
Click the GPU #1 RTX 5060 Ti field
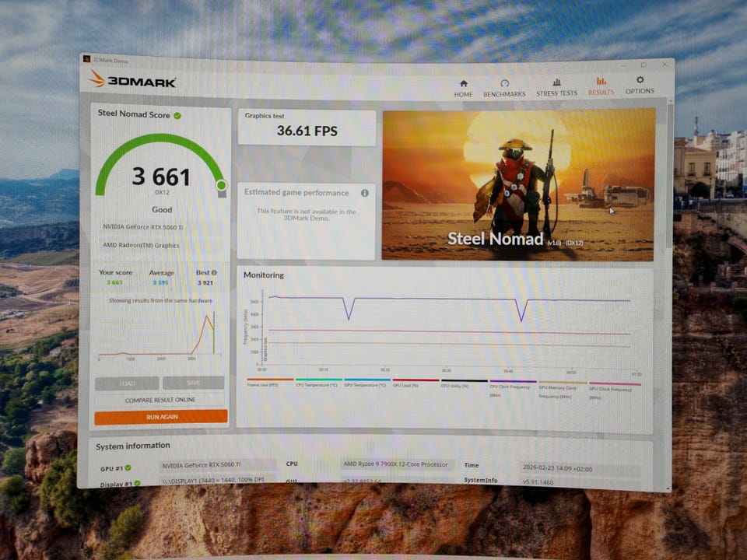click(x=218, y=465)
